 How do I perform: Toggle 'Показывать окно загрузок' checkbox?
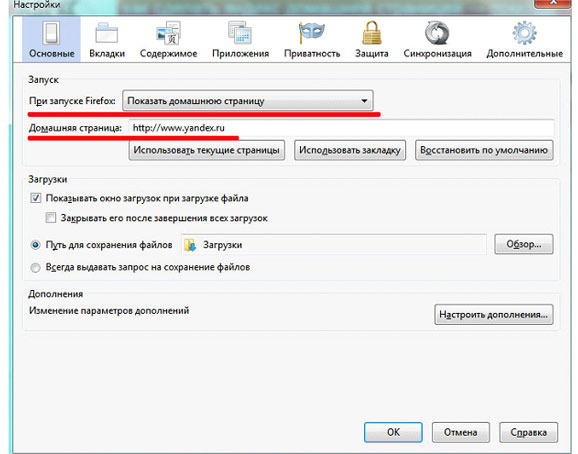pos(36,198)
